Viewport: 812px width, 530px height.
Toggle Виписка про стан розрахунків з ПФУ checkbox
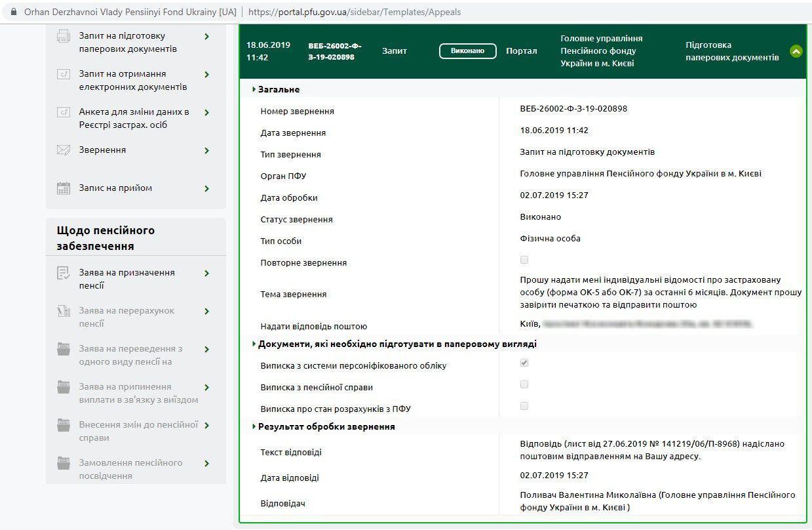point(524,406)
